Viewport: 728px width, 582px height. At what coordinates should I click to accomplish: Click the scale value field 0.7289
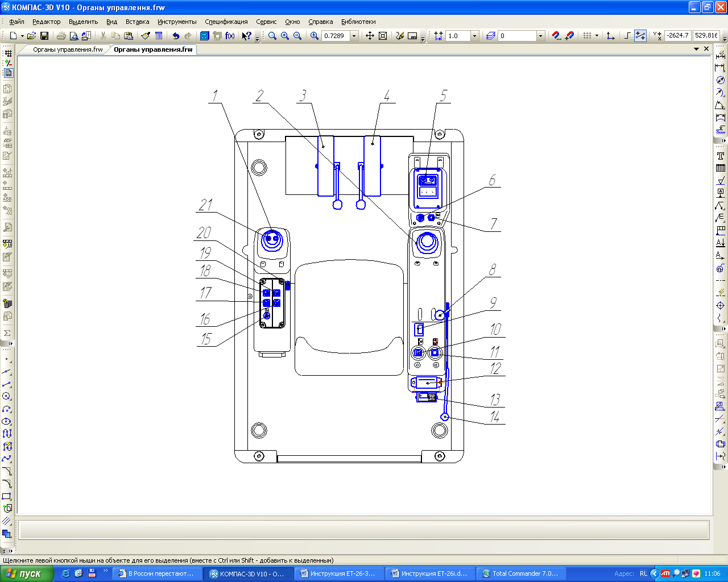(336, 36)
